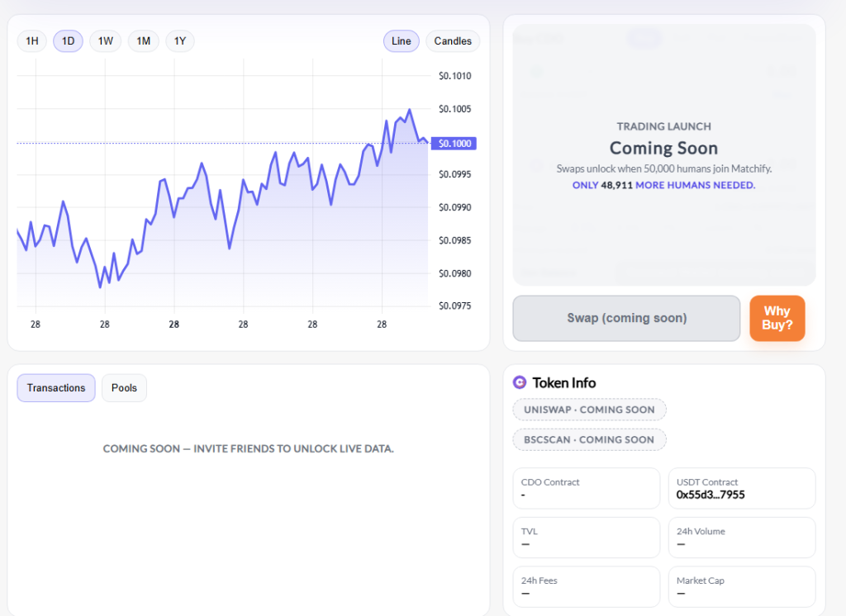The image size is (846, 616).
Task: Click the Market Cap stat card
Action: click(x=741, y=586)
